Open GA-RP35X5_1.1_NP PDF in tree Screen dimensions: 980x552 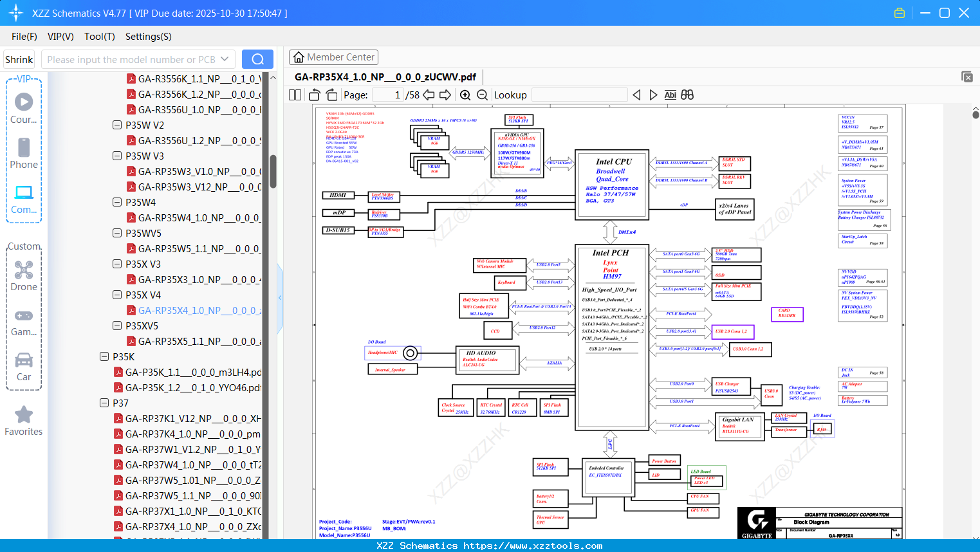(194, 341)
